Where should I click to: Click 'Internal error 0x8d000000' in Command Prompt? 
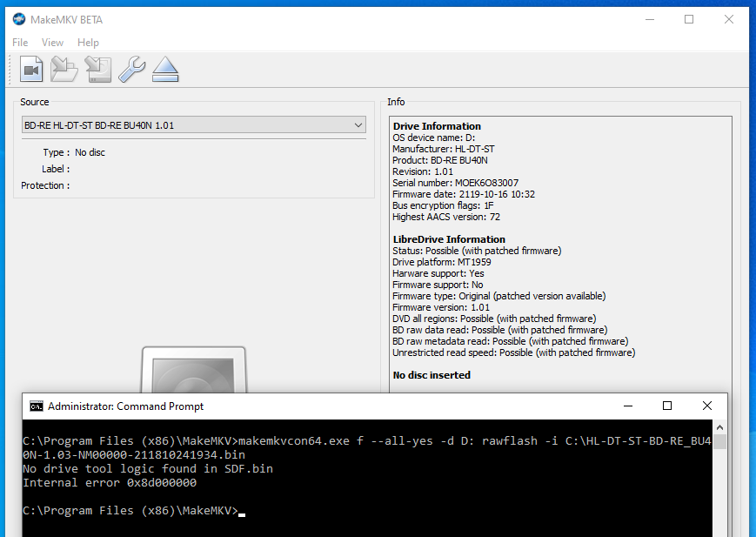pyautogui.click(x=110, y=482)
